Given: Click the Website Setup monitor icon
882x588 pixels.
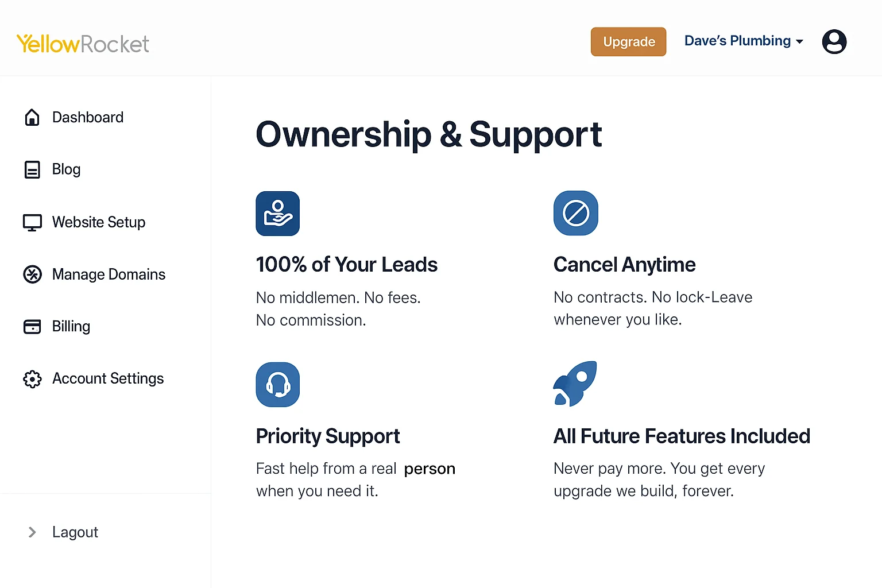Looking at the screenshot, I should click(x=32, y=222).
